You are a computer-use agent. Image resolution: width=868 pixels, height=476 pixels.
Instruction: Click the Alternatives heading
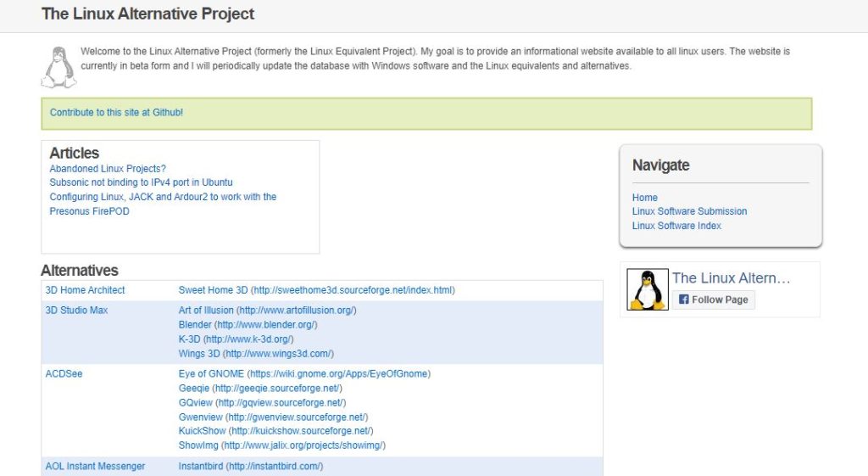(x=79, y=271)
